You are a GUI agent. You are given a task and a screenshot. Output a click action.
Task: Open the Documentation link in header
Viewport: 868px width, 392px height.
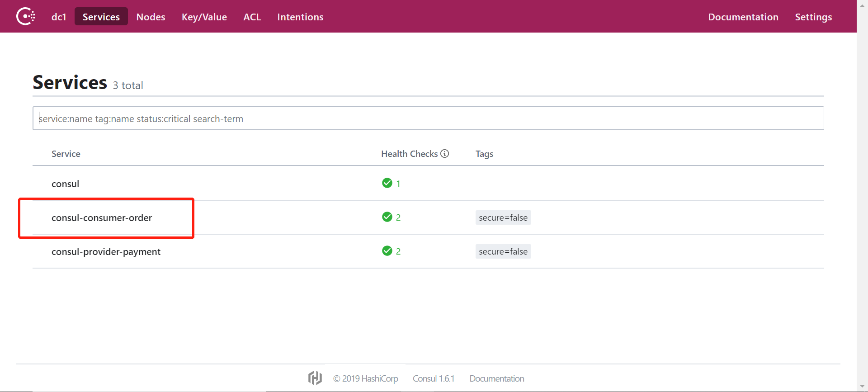pyautogui.click(x=743, y=17)
